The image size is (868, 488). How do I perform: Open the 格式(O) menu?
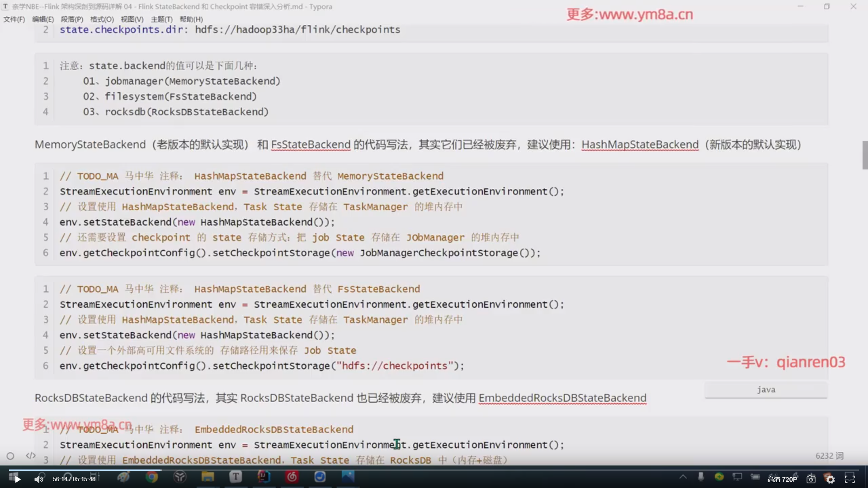[102, 19]
